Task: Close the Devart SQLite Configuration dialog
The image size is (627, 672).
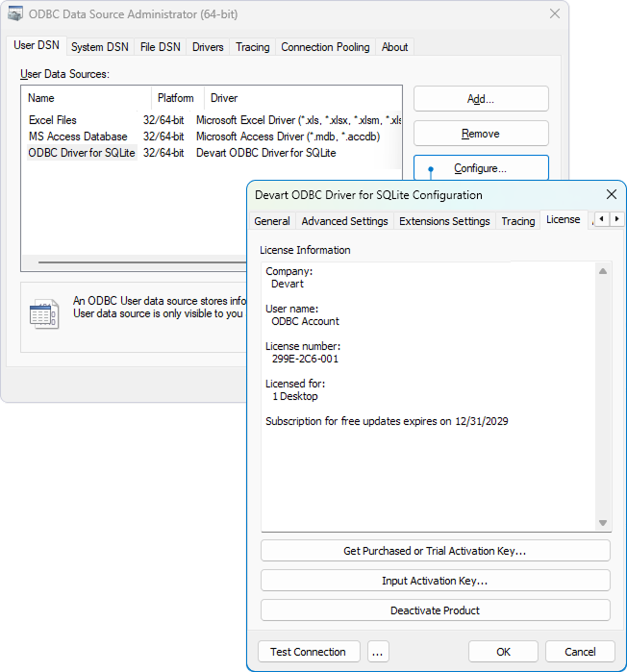Action: click(612, 194)
